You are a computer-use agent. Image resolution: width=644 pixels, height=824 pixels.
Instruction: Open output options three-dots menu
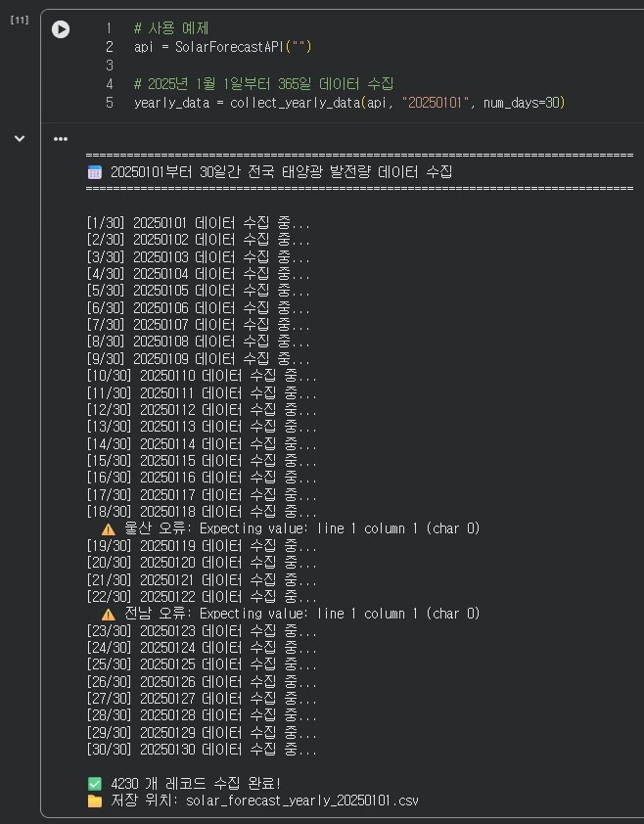pos(61,139)
